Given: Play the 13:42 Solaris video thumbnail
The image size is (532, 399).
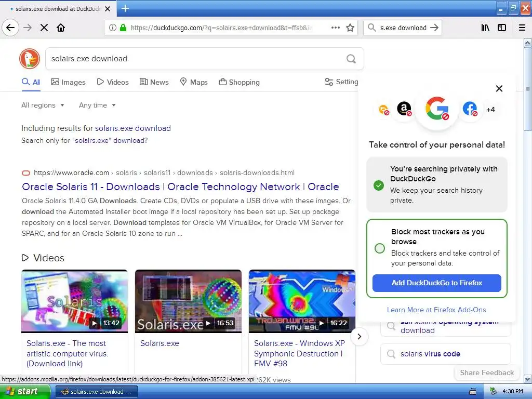Looking at the screenshot, I should point(75,301).
